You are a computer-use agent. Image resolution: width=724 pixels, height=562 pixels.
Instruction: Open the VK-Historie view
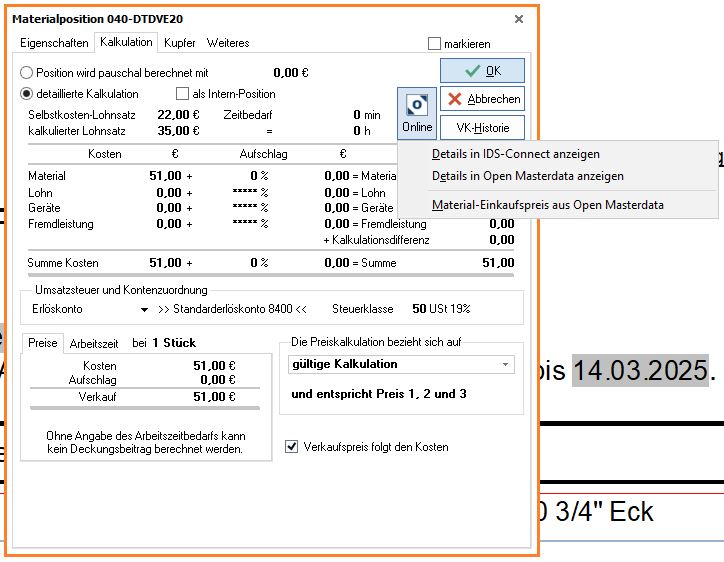(x=482, y=128)
